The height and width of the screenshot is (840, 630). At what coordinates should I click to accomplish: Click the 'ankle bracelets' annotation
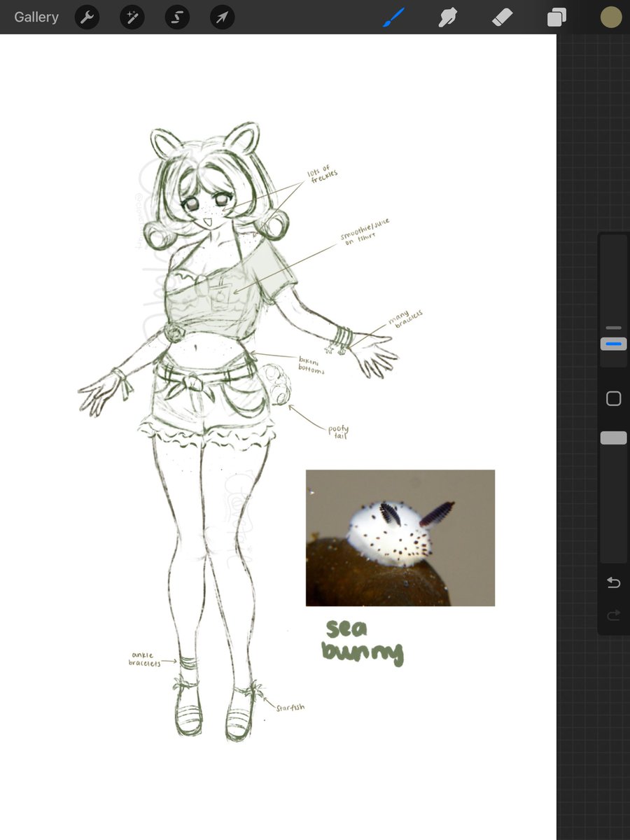point(145,659)
